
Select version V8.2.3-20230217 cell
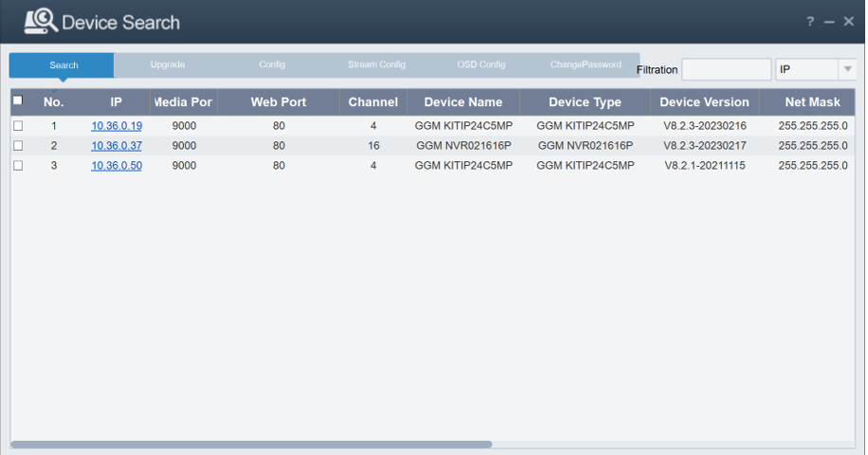(705, 146)
